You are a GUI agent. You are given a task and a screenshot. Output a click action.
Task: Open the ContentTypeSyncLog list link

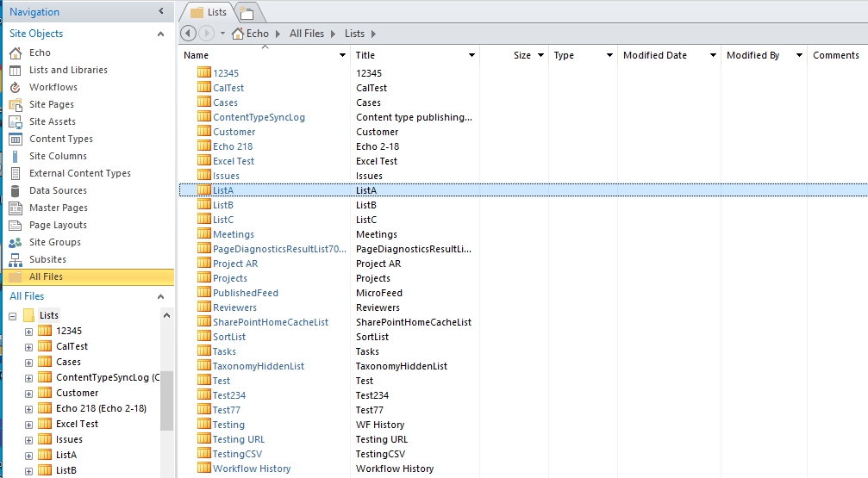pos(259,117)
